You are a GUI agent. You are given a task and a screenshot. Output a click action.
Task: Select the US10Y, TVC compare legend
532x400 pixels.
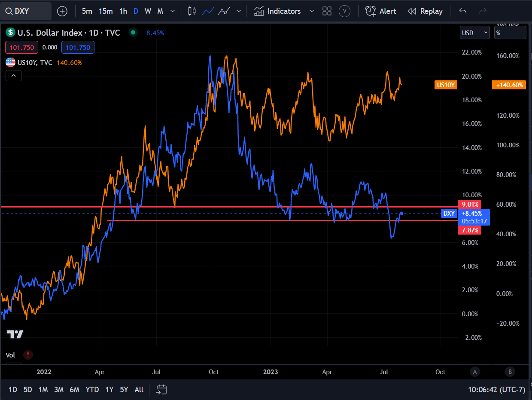pyautogui.click(x=35, y=62)
